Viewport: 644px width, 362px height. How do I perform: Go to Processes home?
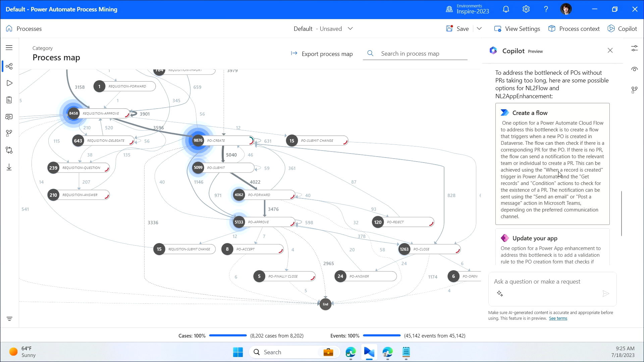pyautogui.click(x=24, y=29)
